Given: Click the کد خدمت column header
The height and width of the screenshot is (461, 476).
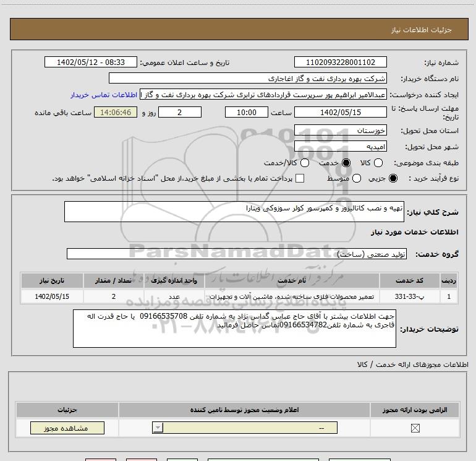Looking at the screenshot, I should (x=409, y=280).
